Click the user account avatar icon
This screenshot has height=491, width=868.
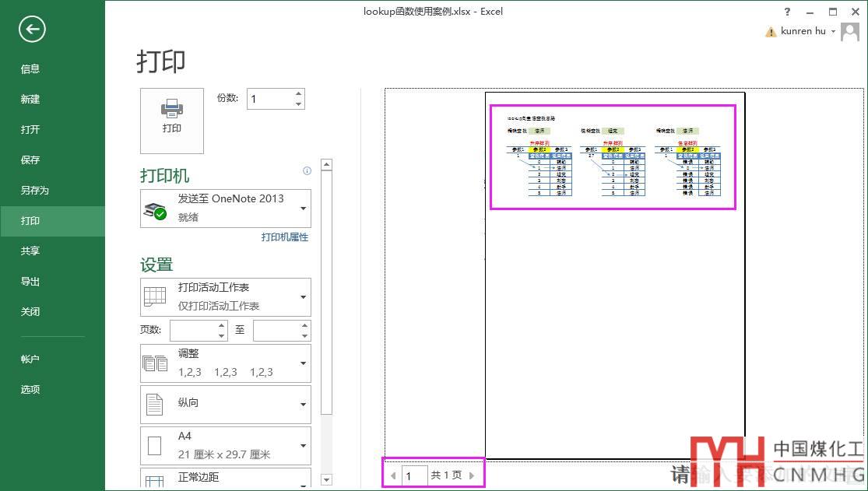pos(850,32)
